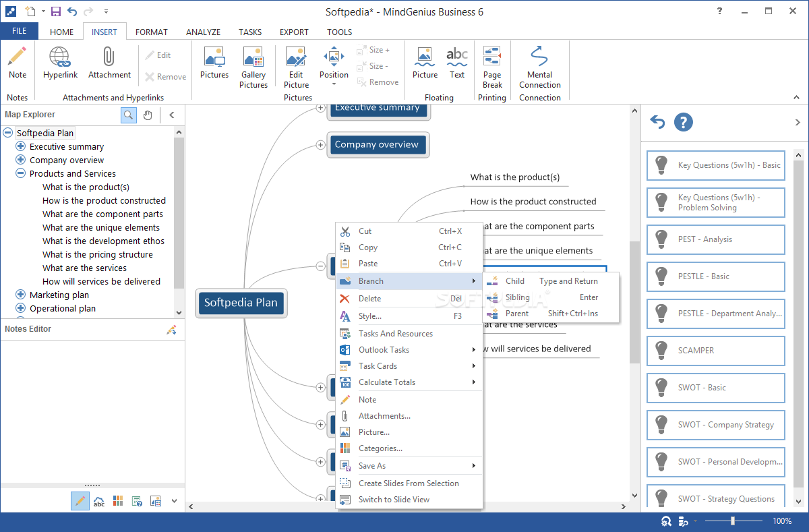Viewport: 809px width, 532px height.
Task: Expand the Executive summary branch plus on map
Action: 321,108
